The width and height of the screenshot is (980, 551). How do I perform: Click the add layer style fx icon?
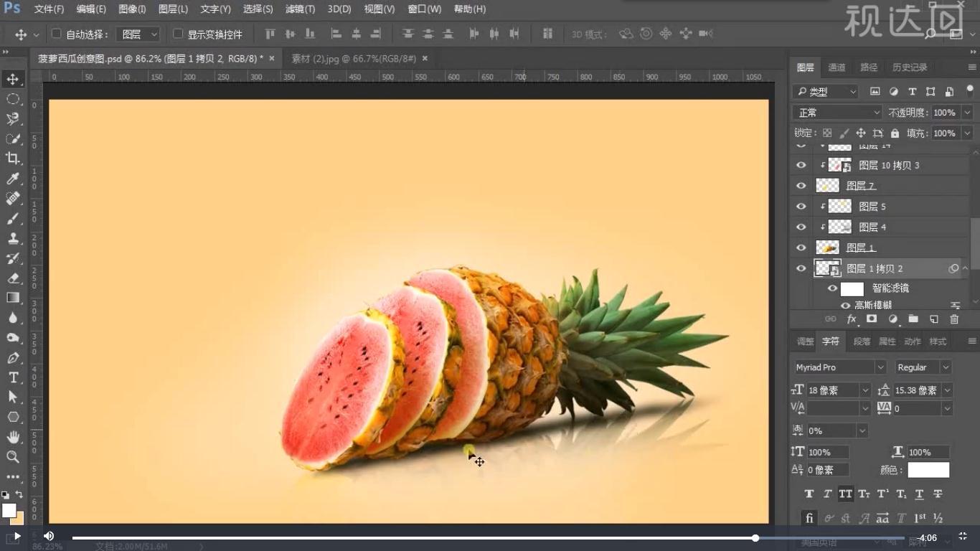[x=852, y=319]
